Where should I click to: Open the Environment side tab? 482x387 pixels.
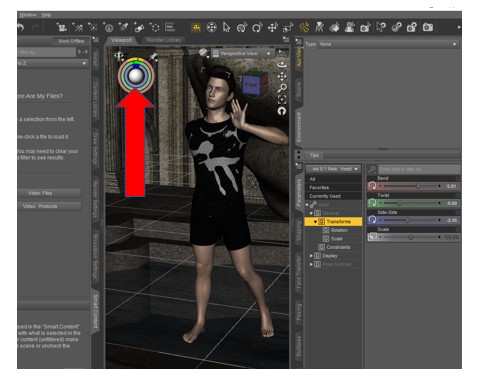coord(299,127)
